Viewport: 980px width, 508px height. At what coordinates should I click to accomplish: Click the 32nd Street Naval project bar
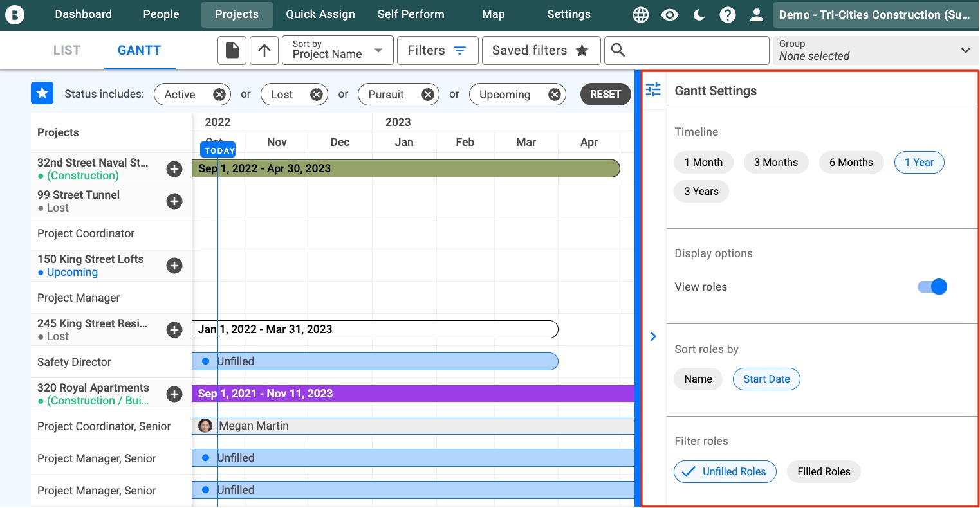tap(406, 168)
